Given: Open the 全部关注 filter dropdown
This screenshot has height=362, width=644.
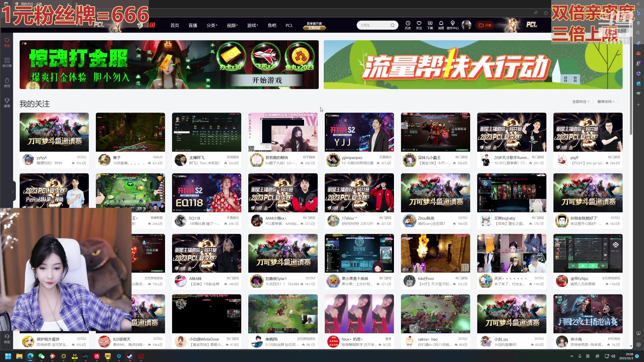Looking at the screenshot, I should [581, 102].
